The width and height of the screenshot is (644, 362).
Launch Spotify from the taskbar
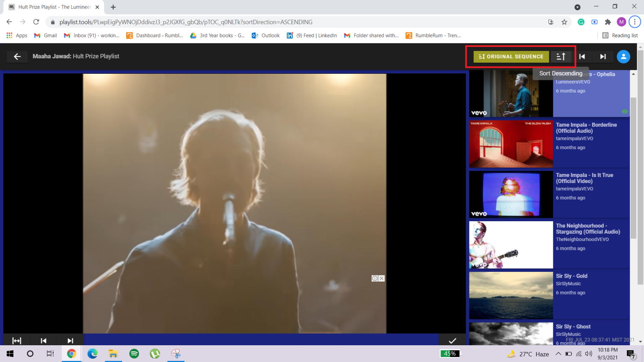134,354
